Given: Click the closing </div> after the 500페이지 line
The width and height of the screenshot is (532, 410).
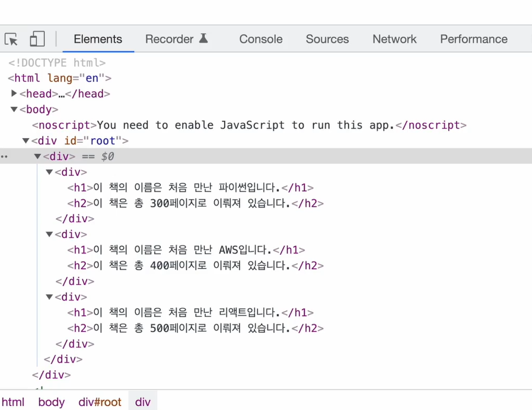Looking at the screenshot, I should 75,344.
